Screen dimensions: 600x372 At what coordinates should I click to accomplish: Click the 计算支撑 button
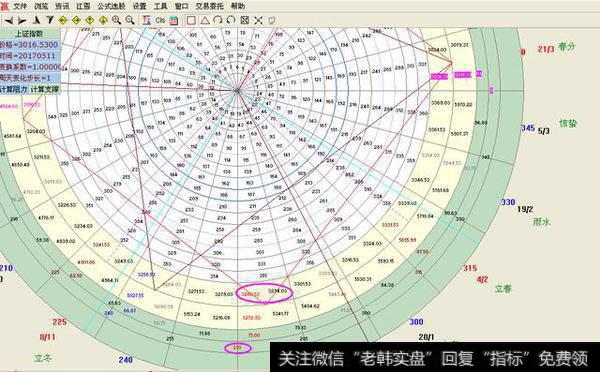point(45,89)
